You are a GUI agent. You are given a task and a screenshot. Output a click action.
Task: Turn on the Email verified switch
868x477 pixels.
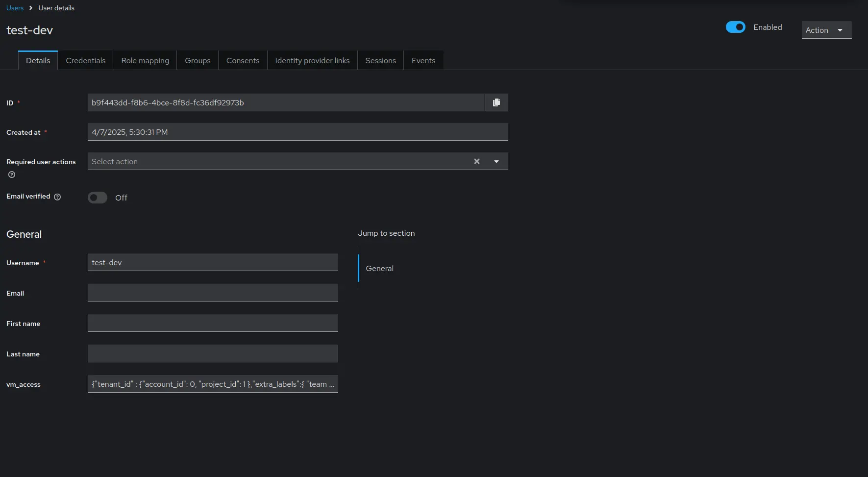tap(98, 198)
